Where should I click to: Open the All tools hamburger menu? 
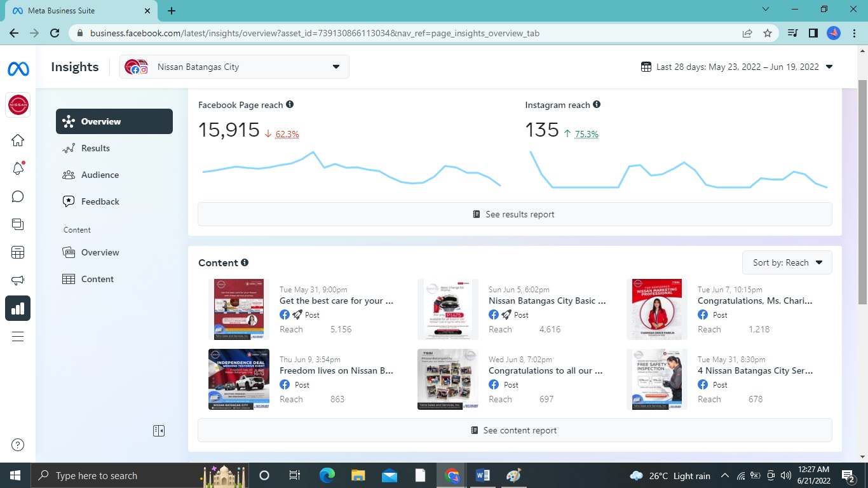click(18, 336)
